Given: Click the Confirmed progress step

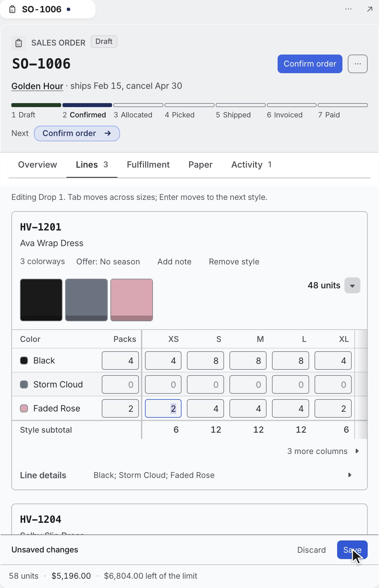Looking at the screenshot, I should click(87, 111).
